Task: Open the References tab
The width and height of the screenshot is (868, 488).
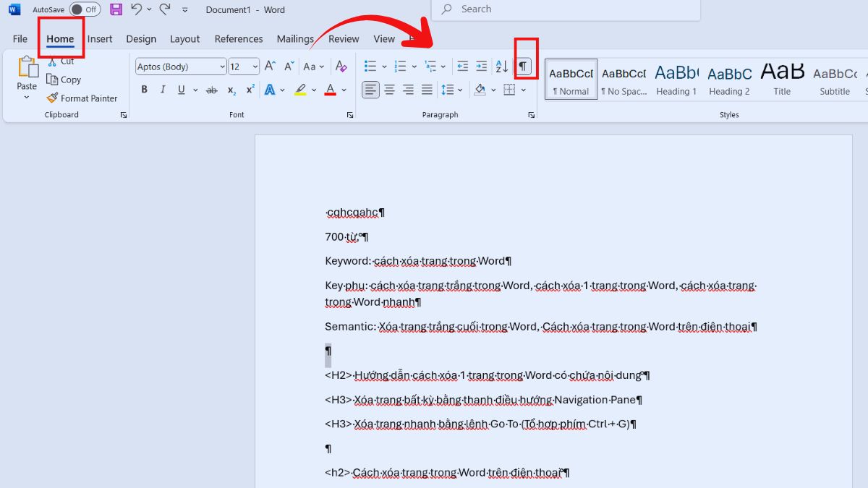Action: pos(239,39)
